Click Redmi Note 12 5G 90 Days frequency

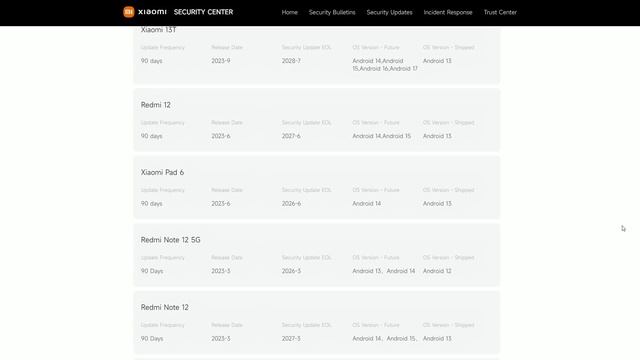point(152,271)
